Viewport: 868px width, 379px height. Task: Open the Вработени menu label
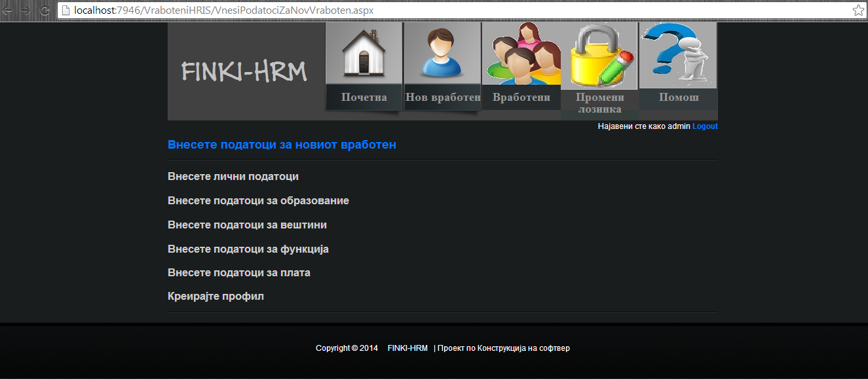tap(521, 98)
